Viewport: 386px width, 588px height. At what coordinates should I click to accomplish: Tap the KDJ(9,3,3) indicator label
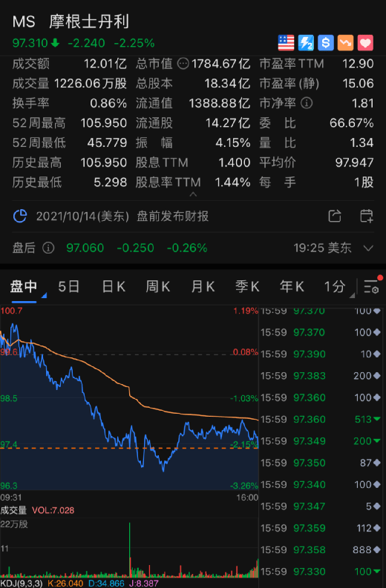click(22, 584)
